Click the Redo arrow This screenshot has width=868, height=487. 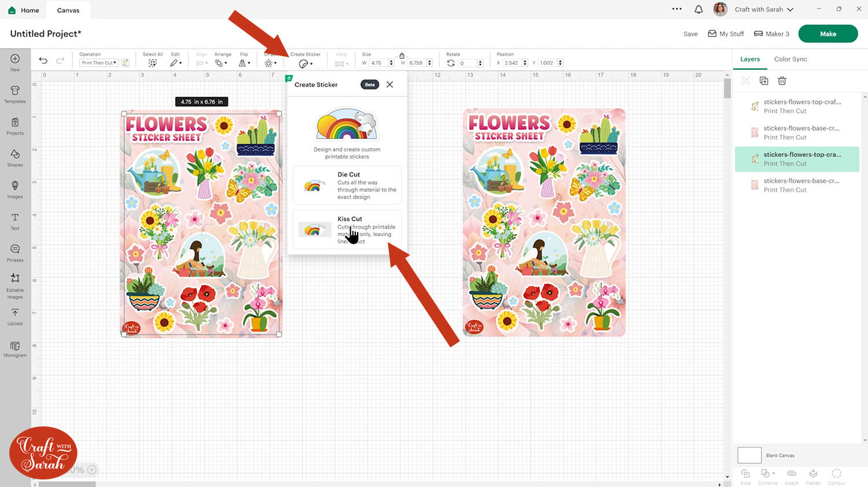coord(60,60)
